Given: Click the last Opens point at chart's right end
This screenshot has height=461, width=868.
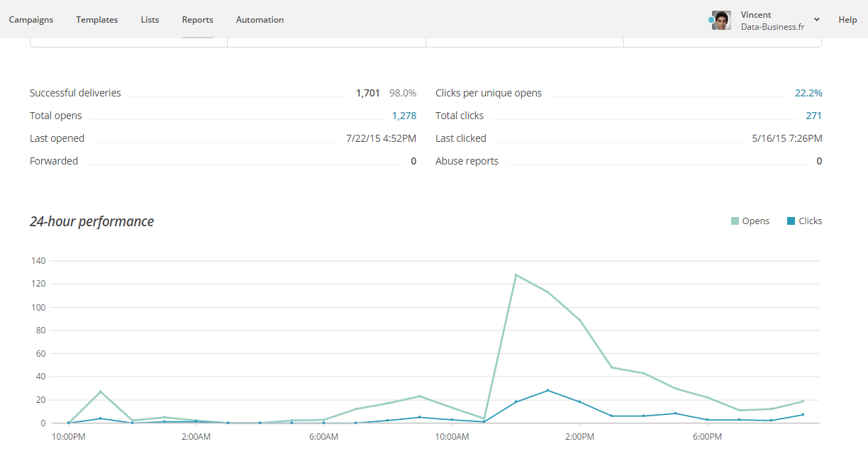Looking at the screenshot, I should coord(803,401).
